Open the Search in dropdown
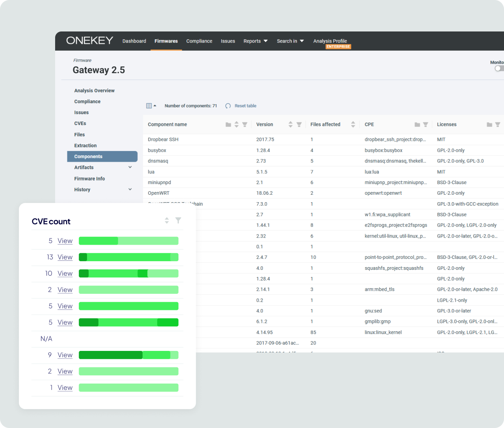Image resolution: width=504 pixels, height=428 pixels. (x=290, y=41)
